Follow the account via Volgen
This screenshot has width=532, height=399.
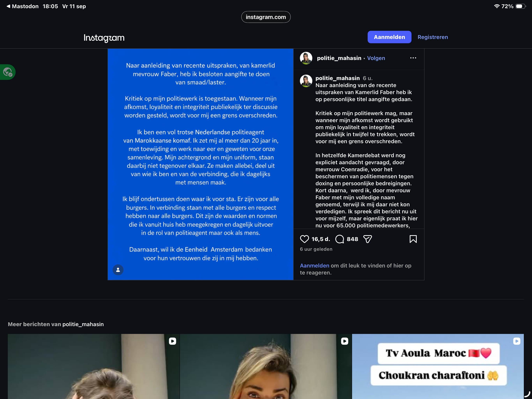click(x=376, y=58)
